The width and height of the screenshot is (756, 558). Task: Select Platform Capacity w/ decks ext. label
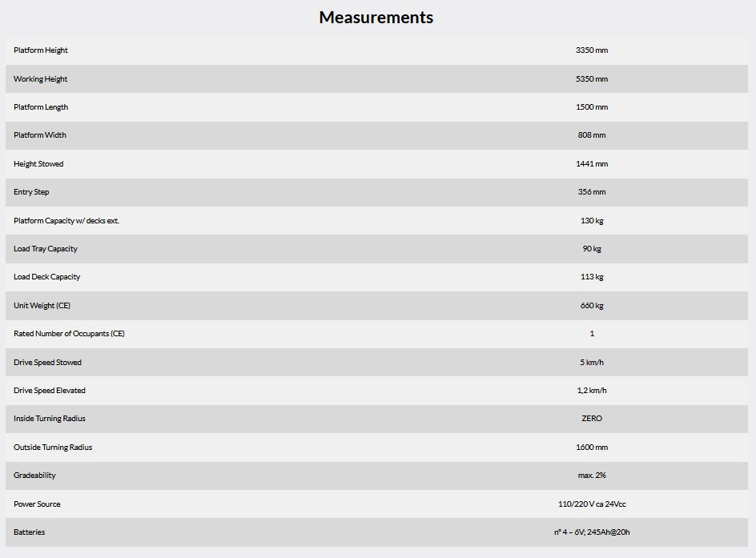pos(66,221)
